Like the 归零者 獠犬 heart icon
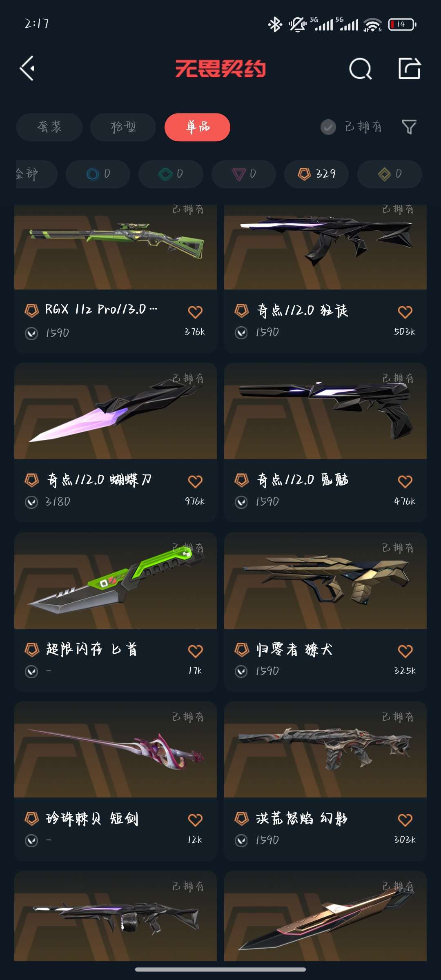This screenshot has width=441, height=980. click(x=405, y=651)
